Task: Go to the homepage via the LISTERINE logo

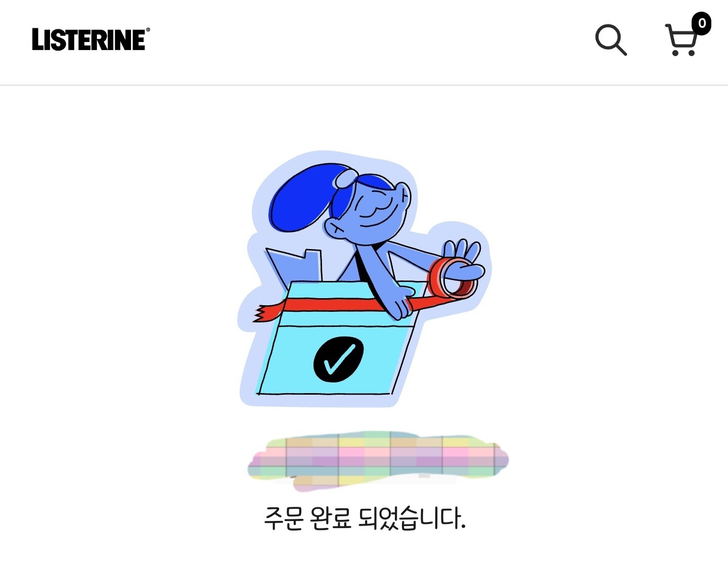Action: point(88,39)
